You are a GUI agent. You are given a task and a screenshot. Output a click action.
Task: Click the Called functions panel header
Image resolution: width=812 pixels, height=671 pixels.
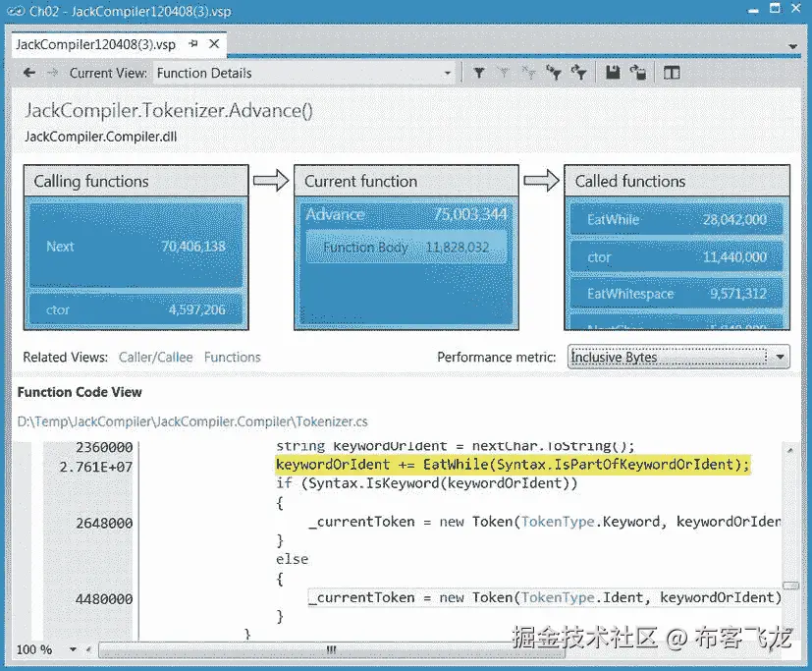[677, 181]
